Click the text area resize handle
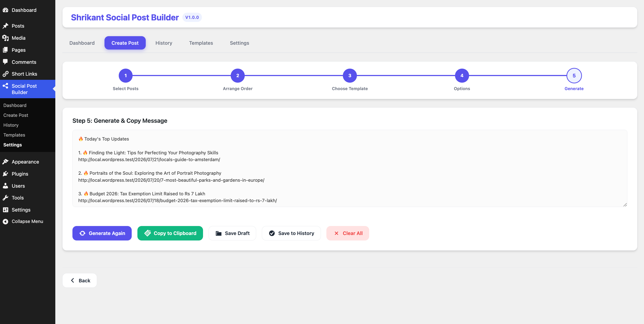 coord(625,205)
